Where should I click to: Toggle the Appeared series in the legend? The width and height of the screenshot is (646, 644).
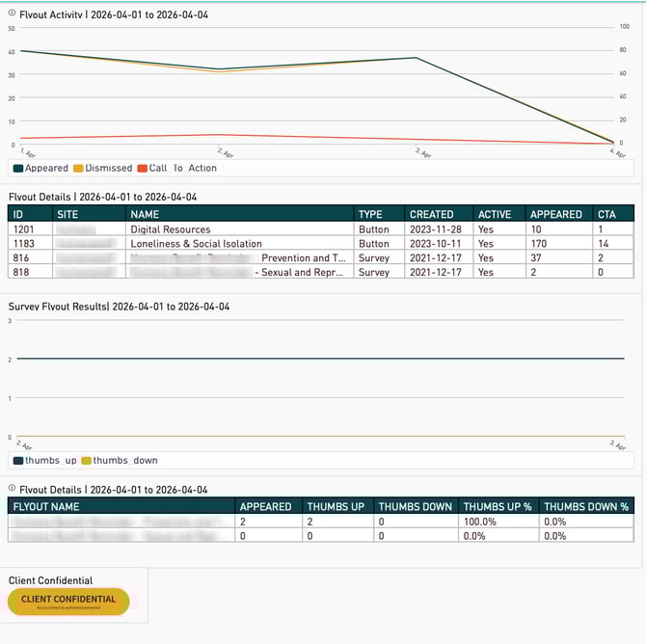[40, 168]
